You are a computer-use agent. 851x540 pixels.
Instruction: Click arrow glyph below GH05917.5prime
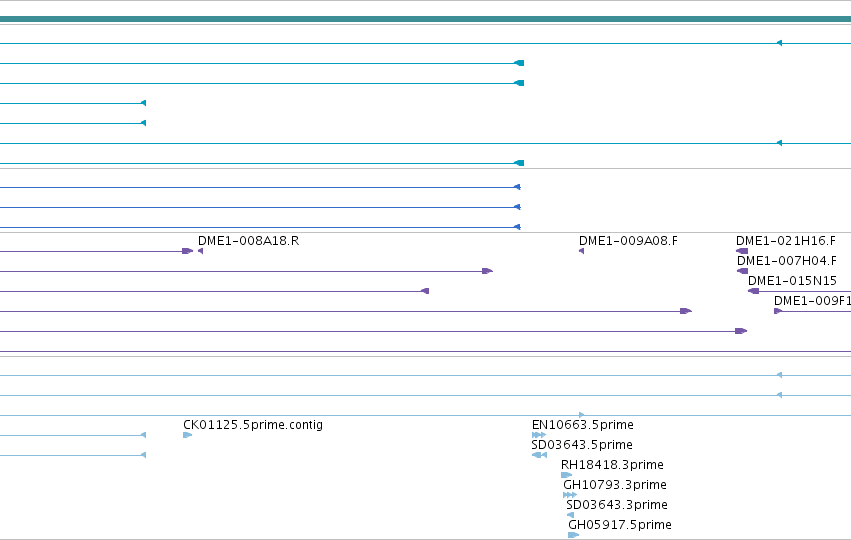(574, 535)
